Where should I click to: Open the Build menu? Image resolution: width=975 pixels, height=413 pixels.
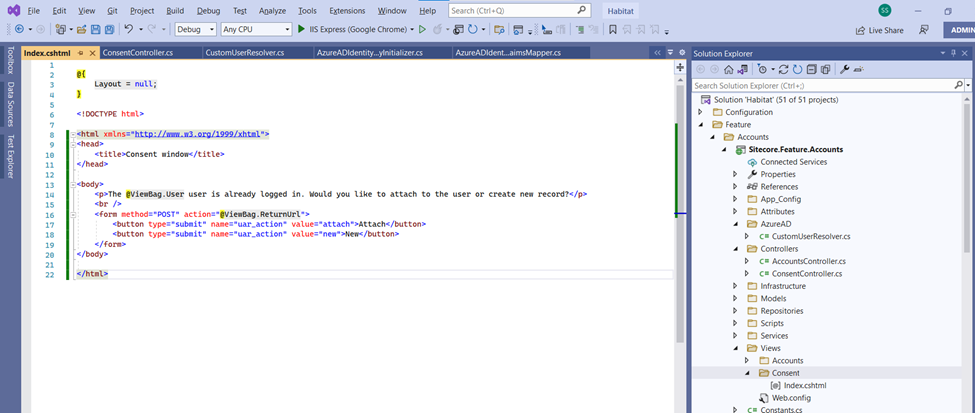point(175,11)
